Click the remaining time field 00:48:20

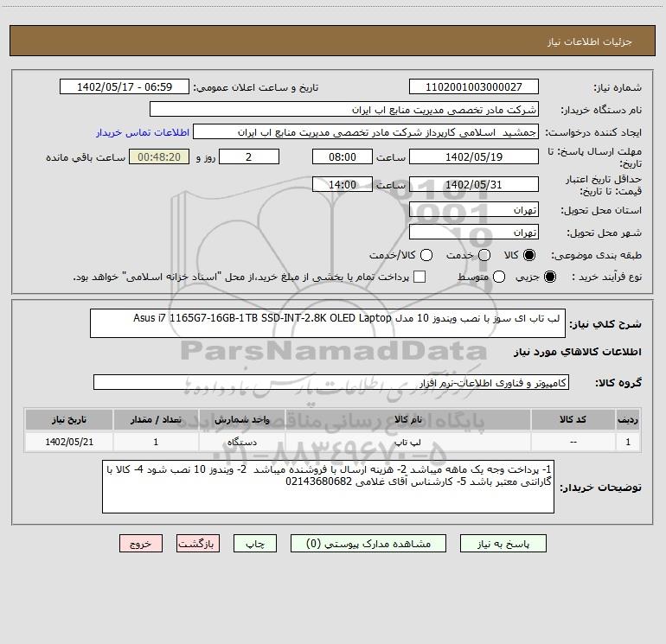159,156
